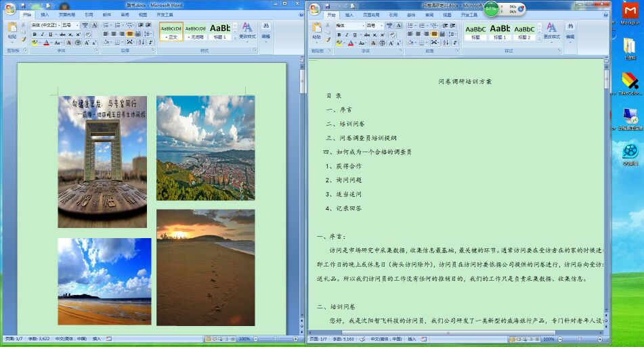Expand the styles gallery in the left window

(235, 38)
